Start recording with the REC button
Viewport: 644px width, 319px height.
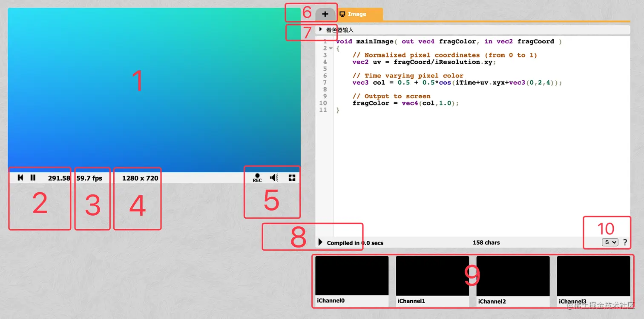coord(257,178)
